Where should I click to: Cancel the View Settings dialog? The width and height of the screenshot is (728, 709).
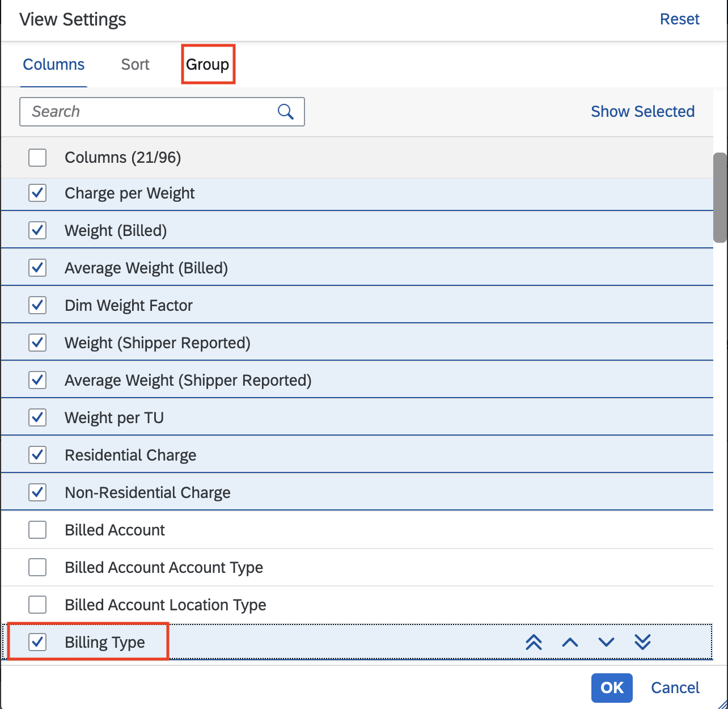(675, 687)
